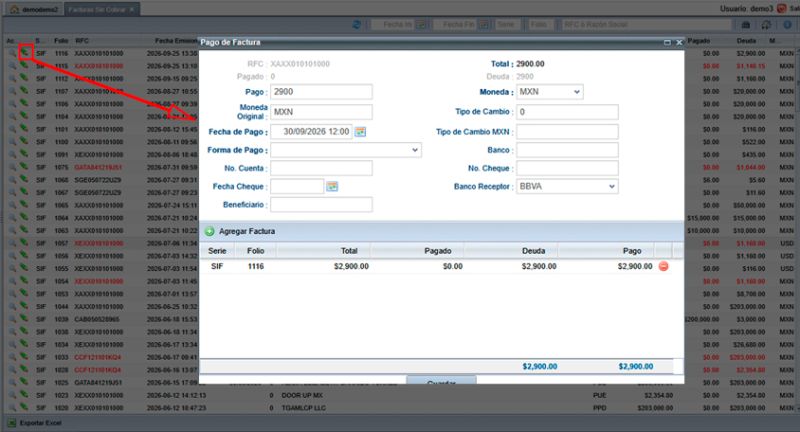Screen dimensions: 800x432
Task: Select RFC CAB050528965 in background list
Action: 97,319
